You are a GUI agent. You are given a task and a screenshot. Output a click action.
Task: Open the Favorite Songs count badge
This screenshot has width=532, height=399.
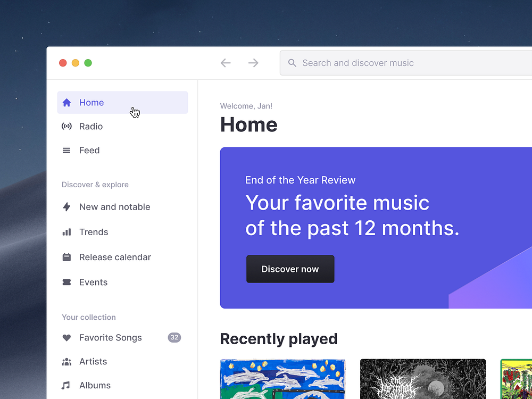pos(174,337)
